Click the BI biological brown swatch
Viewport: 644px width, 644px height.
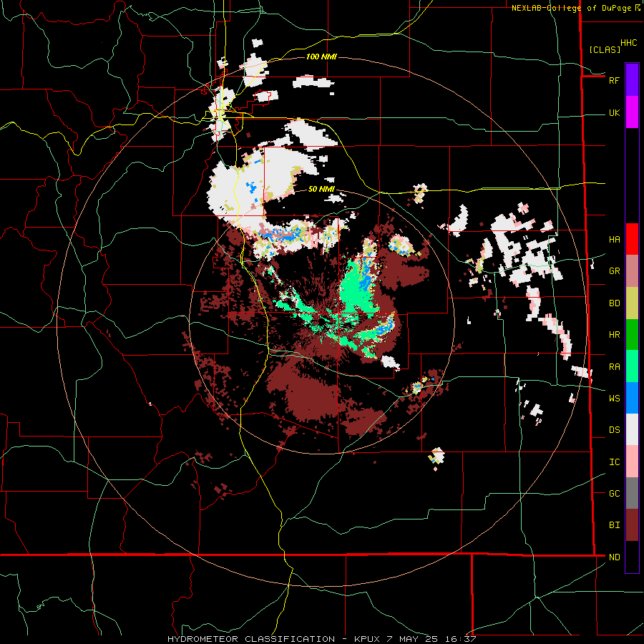point(632,525)
